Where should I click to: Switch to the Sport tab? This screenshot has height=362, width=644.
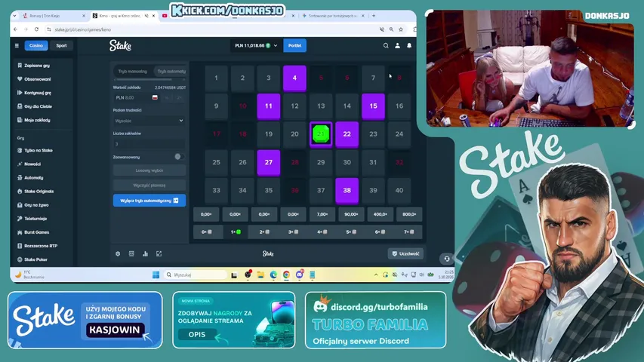click(61, 45)
